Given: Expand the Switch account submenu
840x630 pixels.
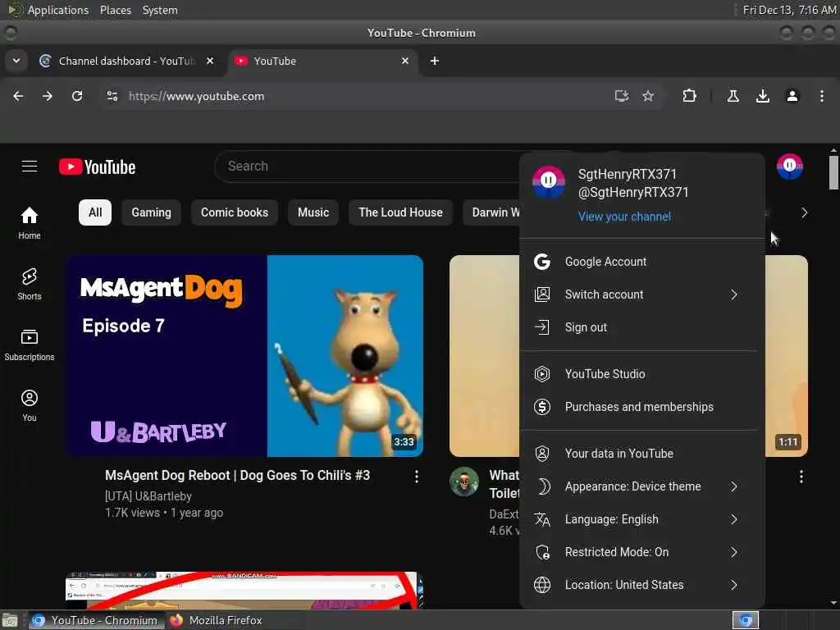Looking at the screenshot, I should pos(734,294).
